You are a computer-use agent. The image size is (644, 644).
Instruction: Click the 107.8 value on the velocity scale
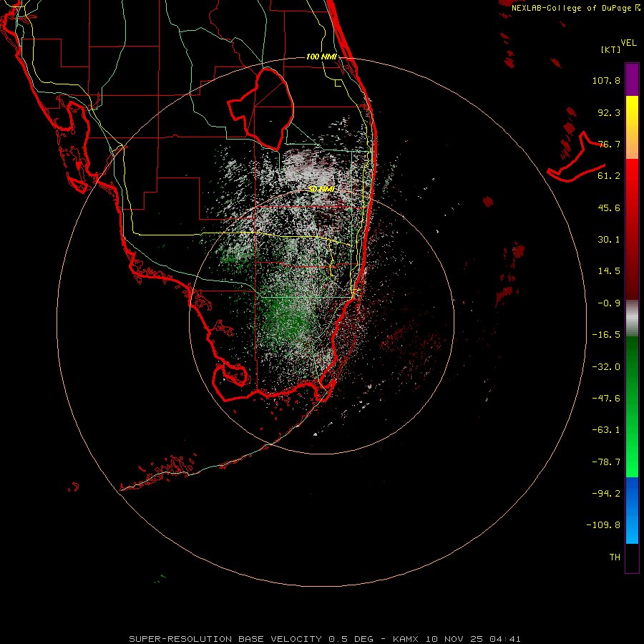point(606,80)
